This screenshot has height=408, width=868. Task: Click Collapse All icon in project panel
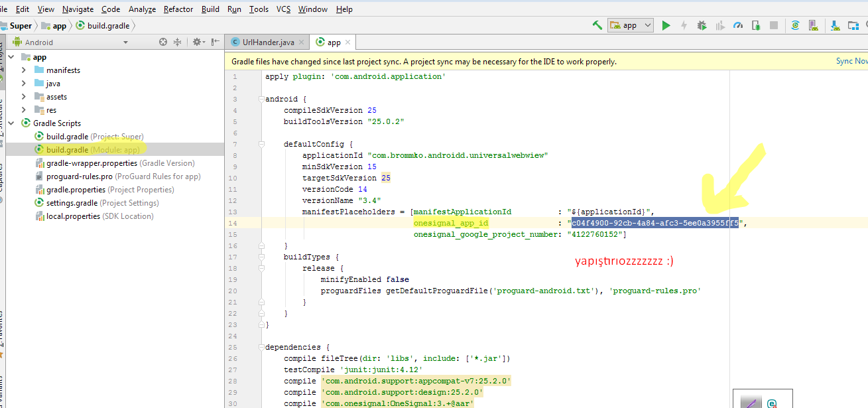[x=177, y=42]
